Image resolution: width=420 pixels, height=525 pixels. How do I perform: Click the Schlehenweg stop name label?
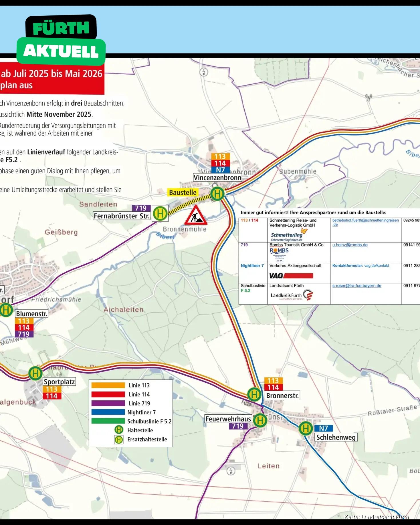click(336, 437)
